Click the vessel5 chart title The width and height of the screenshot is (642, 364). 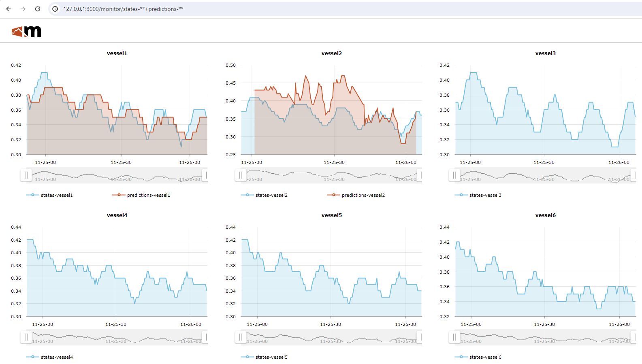332,215
